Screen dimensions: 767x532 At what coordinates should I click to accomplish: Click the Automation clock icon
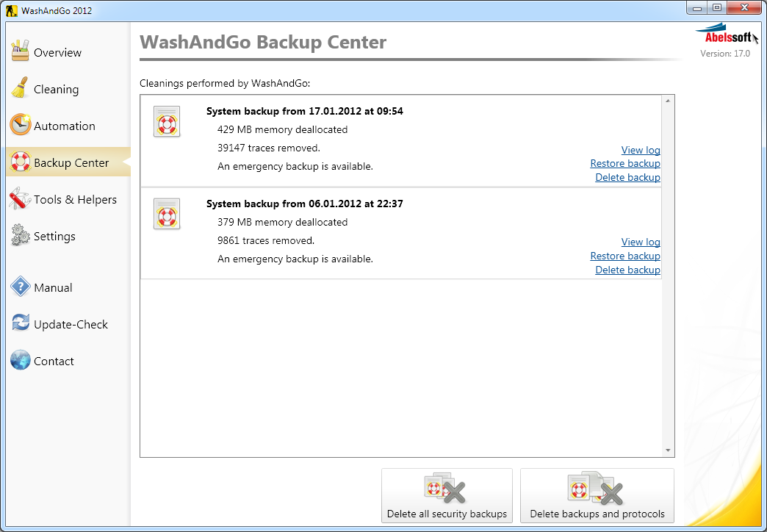pyautogui.click(x=20, y=124)
